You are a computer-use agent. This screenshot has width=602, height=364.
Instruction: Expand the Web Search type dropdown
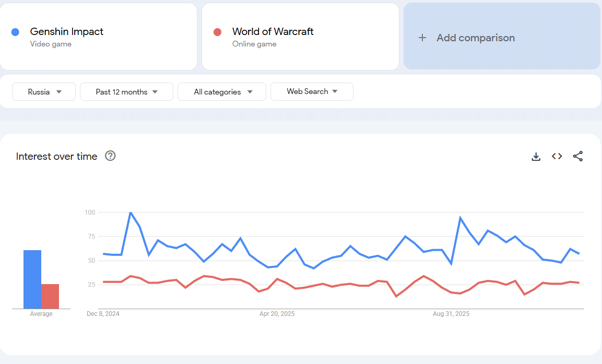[312, 91]
